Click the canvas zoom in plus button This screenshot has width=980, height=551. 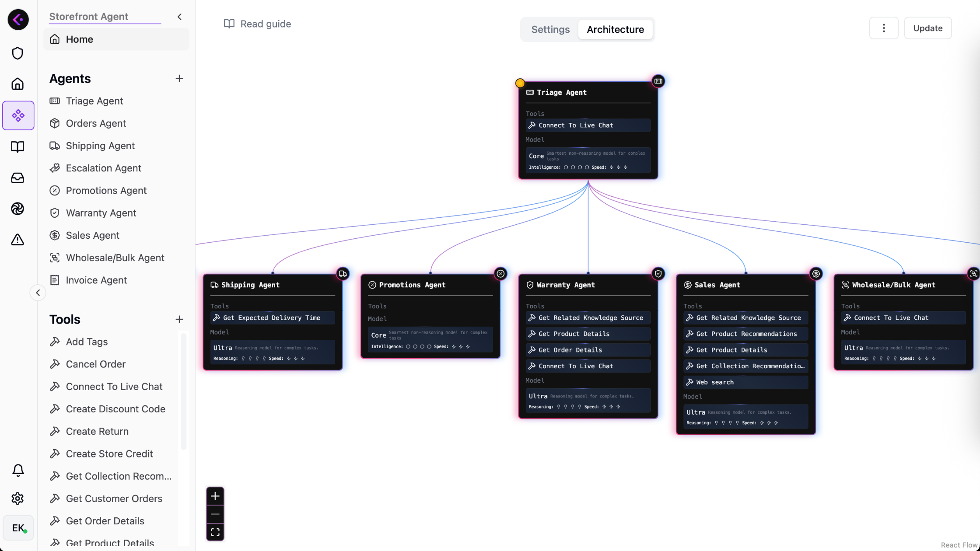click(215, 496)
